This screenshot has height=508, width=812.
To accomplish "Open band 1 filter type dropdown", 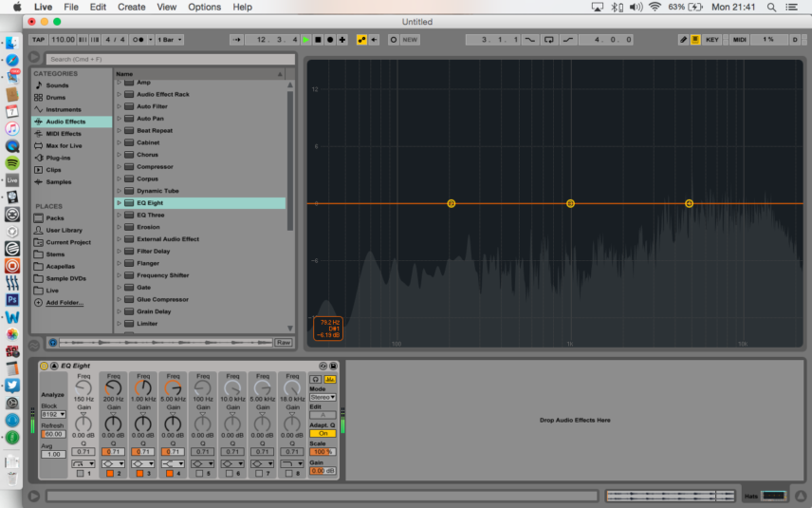I will click(83, 463).
